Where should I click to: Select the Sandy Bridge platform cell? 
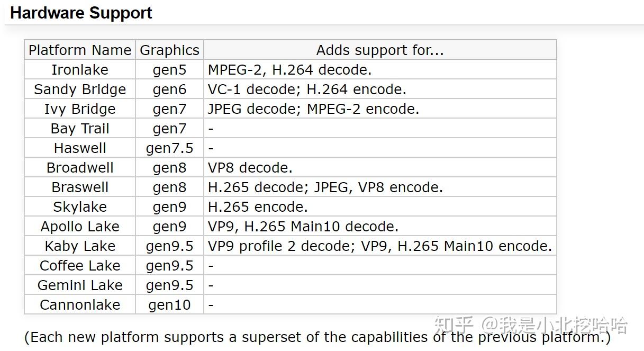pos(80,89)
